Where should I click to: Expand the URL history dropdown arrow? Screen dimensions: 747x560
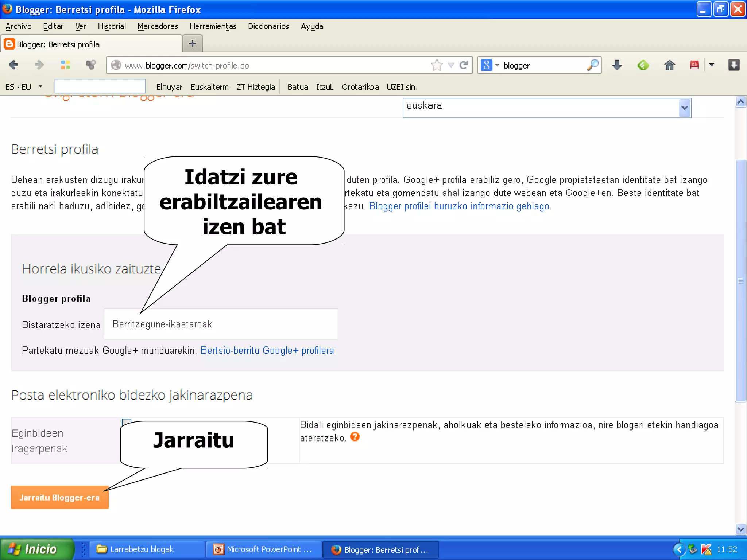451,65
